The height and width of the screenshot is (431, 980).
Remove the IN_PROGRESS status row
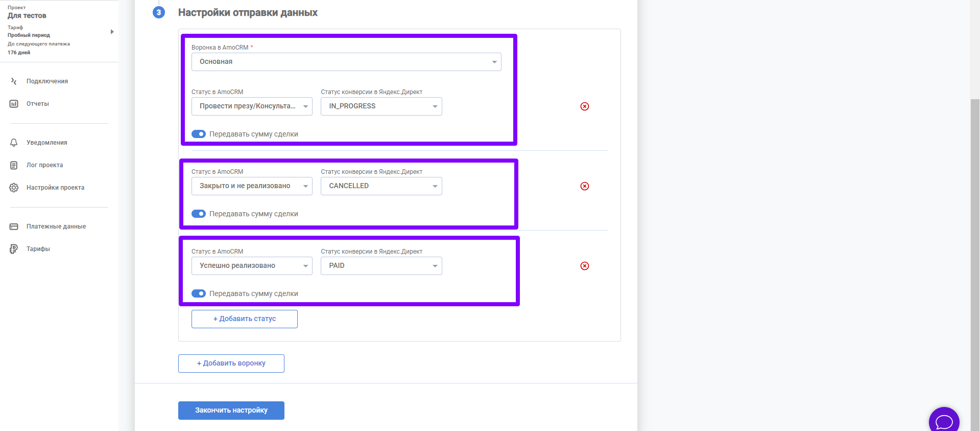click(585, 106)
